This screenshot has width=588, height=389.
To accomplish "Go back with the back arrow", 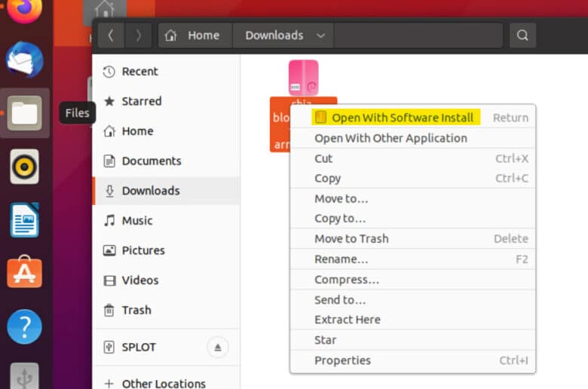I will tap(111, 35).
